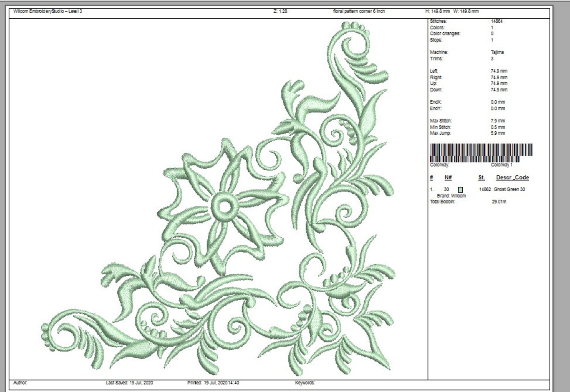This screenshot has width=570, height=392.
Task: Click the '0.5 mm' min stitch value
Action: pos(498,127)
